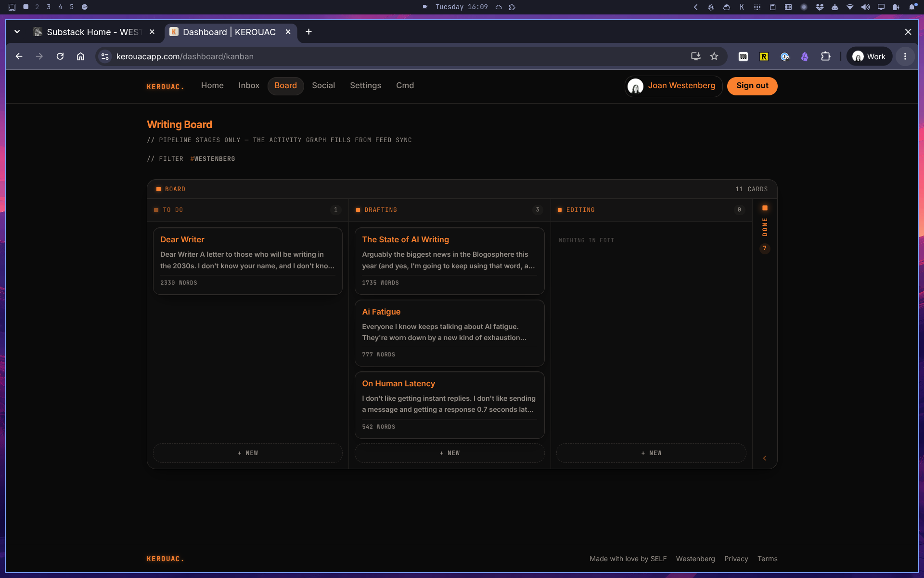Click the KEROUAC logo in the header
Screen dimensions: 924x578
coord(165,86)
